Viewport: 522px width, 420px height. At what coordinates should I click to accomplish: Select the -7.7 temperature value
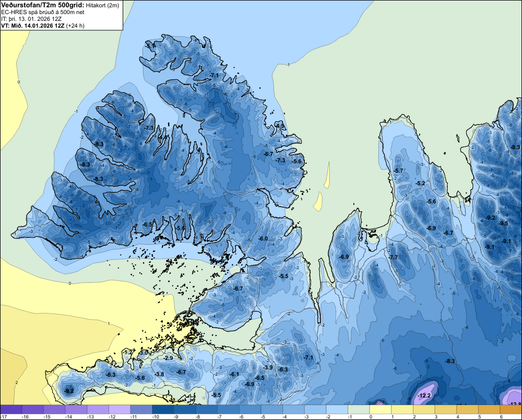[394, 257]
